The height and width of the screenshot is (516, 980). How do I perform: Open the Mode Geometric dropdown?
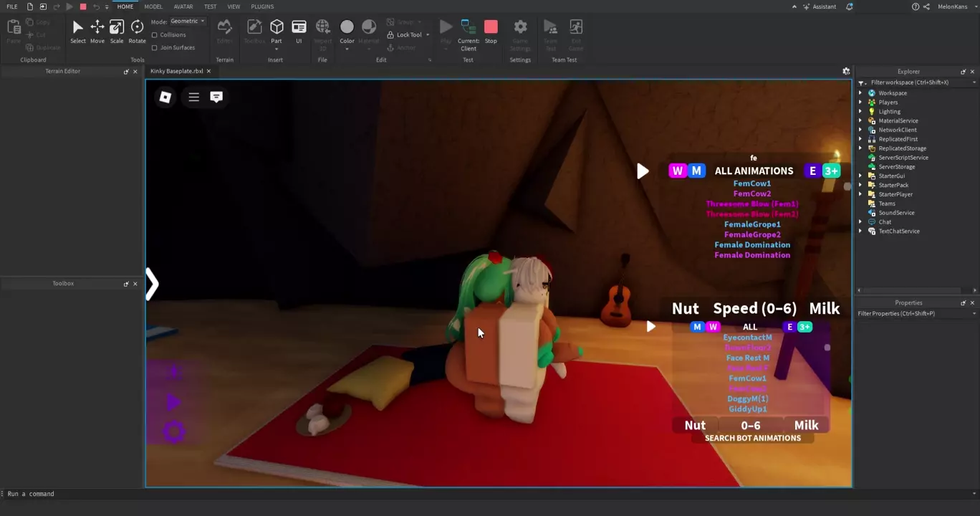tap(188, 21)
